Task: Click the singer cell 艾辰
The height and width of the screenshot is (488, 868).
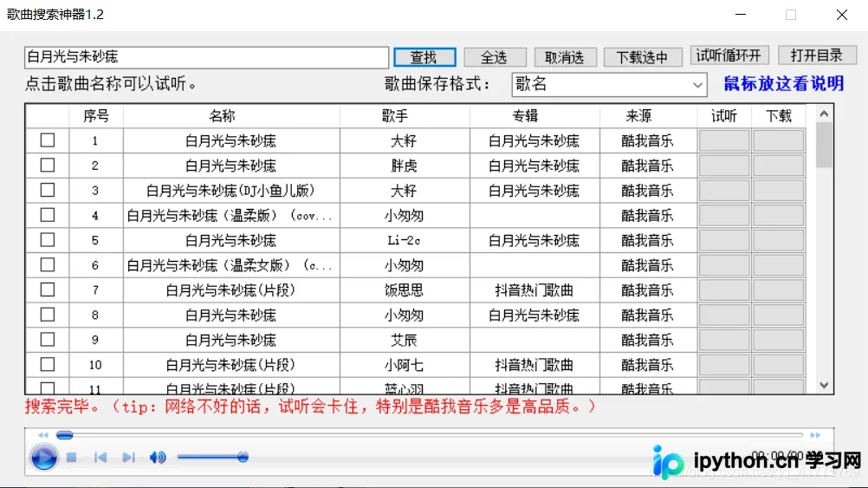Action: pos(404,340)
